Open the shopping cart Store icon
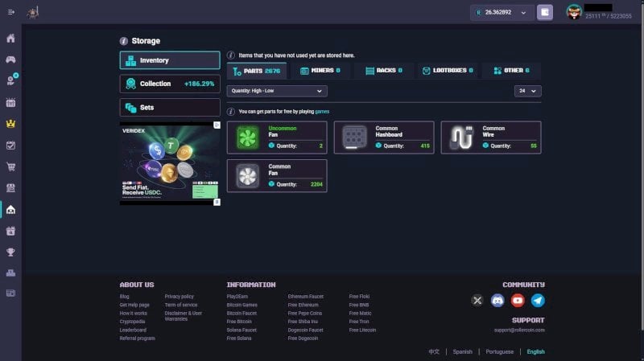Image resolution: width=644 pixels, height=361 pixels. point(10,166)
